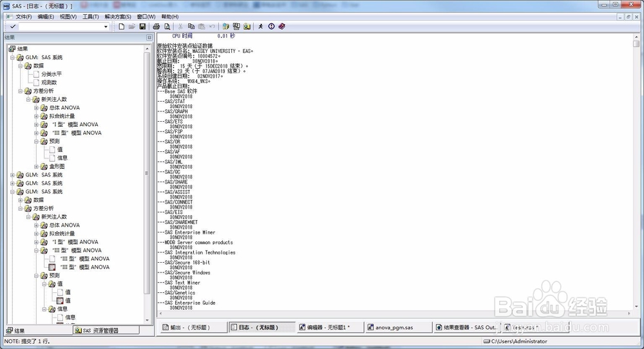
Task: Click the Break exclamation circle icon
Action: (272, 26)
